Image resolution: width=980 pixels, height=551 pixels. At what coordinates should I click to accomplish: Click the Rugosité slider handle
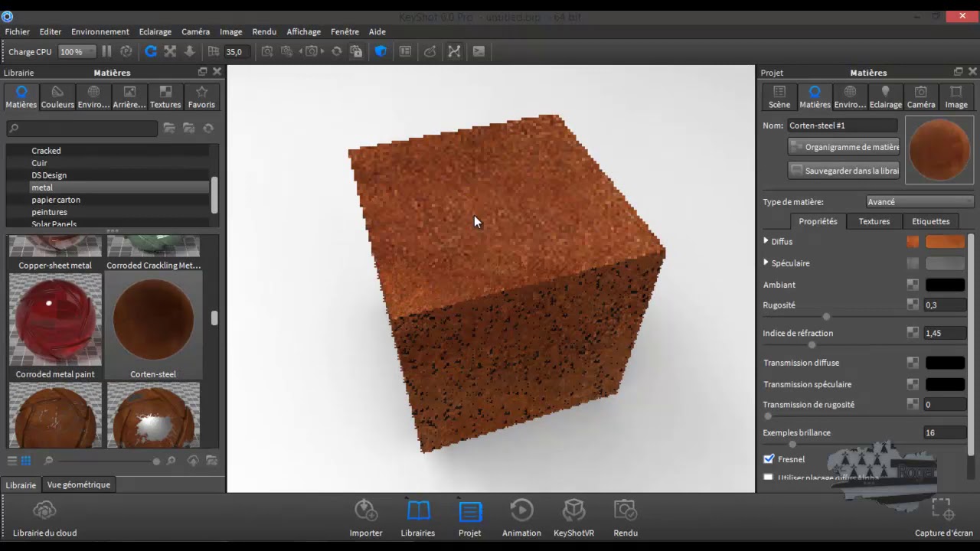point(826,316)
